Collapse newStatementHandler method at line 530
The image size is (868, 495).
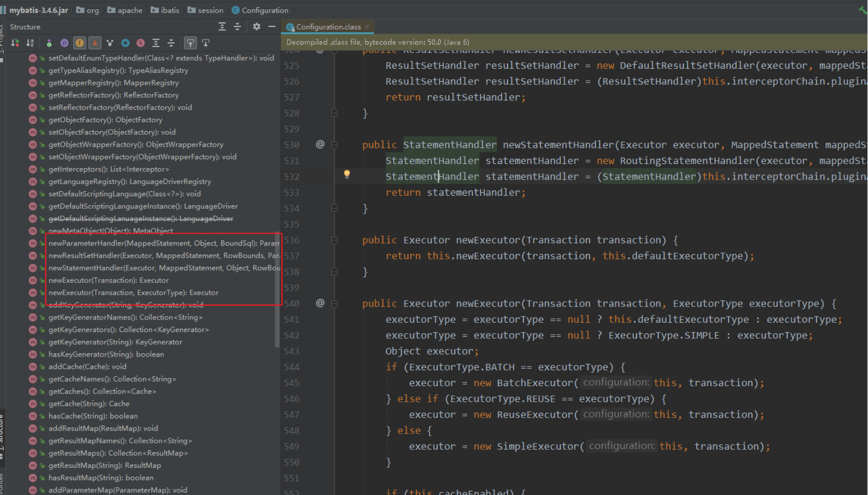pos(334,145)
